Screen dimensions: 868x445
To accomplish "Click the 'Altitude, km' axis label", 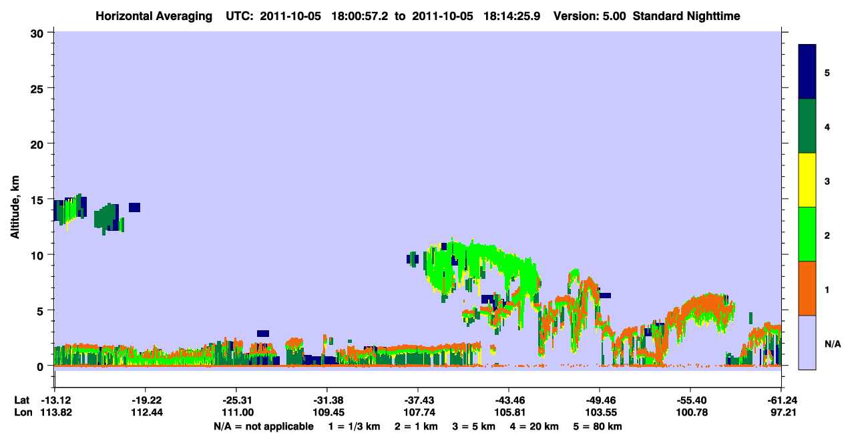I will (15, 205).
